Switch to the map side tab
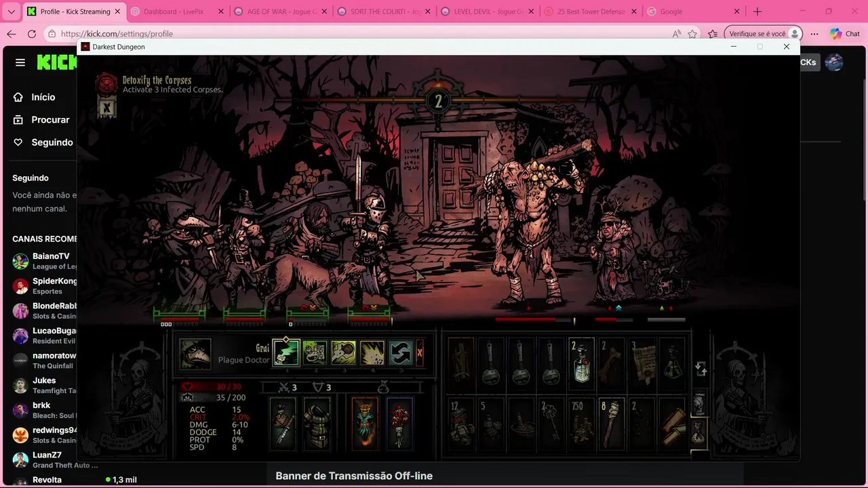868x488 pixels. pos(699,404)
